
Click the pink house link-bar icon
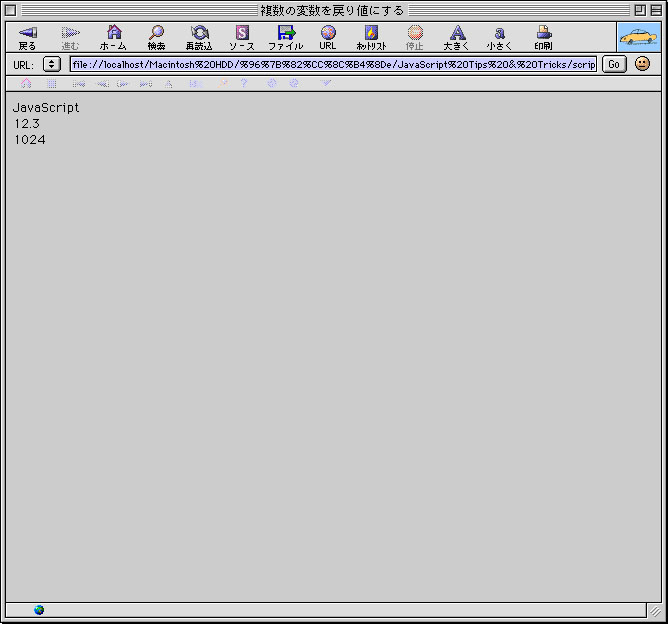pyautogui.click(x=26, y=83)
